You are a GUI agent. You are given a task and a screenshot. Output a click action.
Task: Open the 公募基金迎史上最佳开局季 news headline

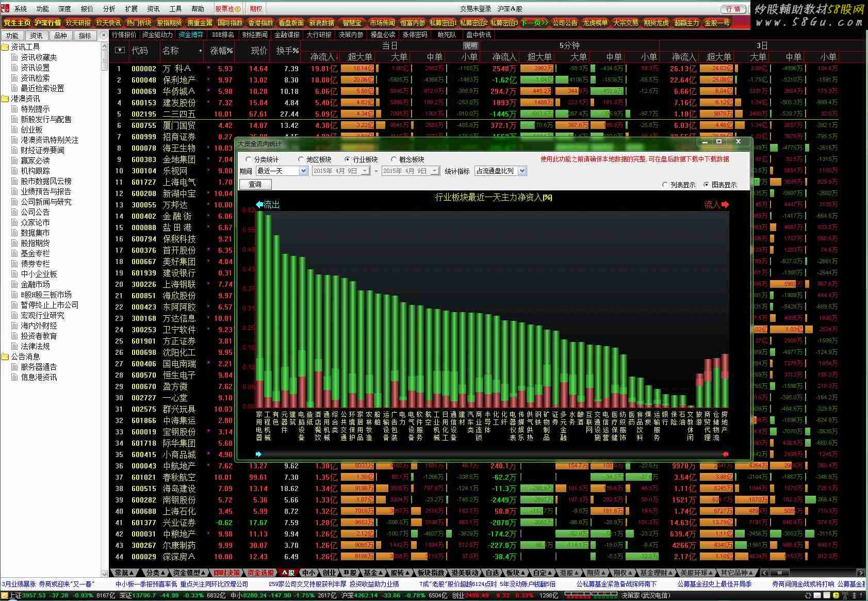pyautogui.click(x=714, y=584)
